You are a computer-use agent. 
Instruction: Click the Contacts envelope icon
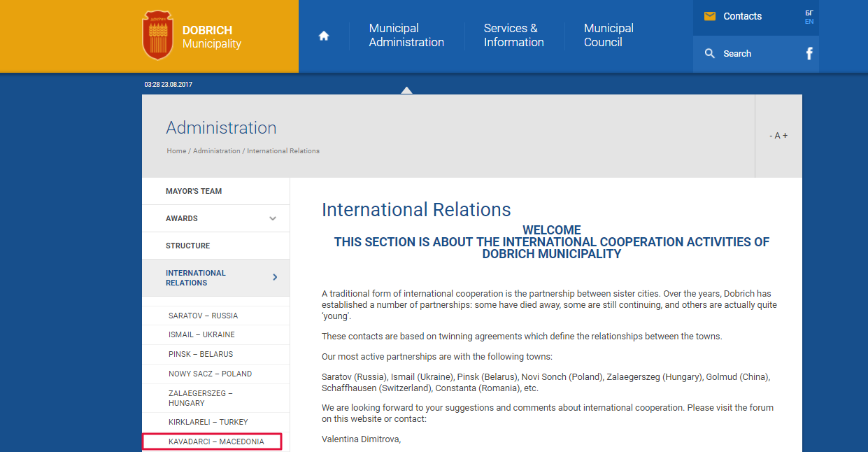click(710, 16)
